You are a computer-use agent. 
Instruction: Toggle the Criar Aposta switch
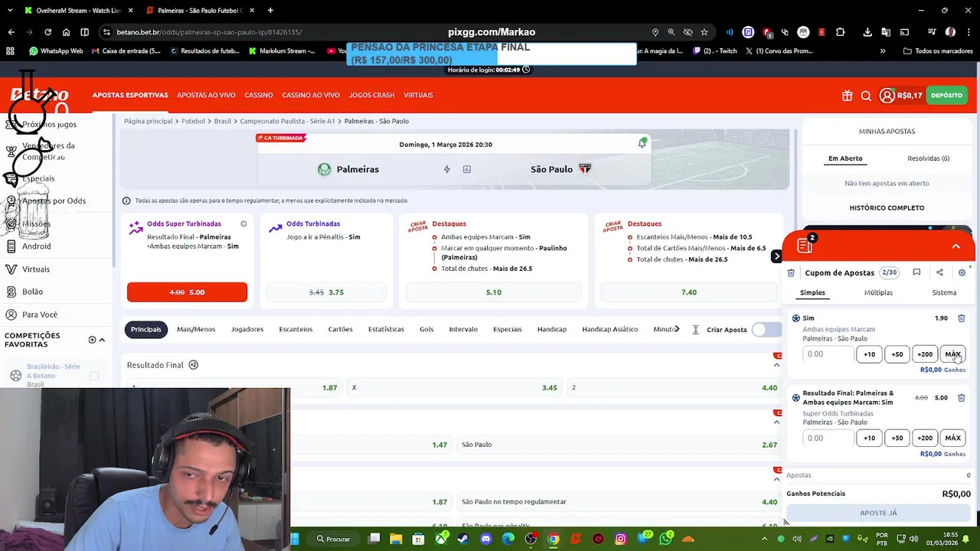click(x=766, y=329)
